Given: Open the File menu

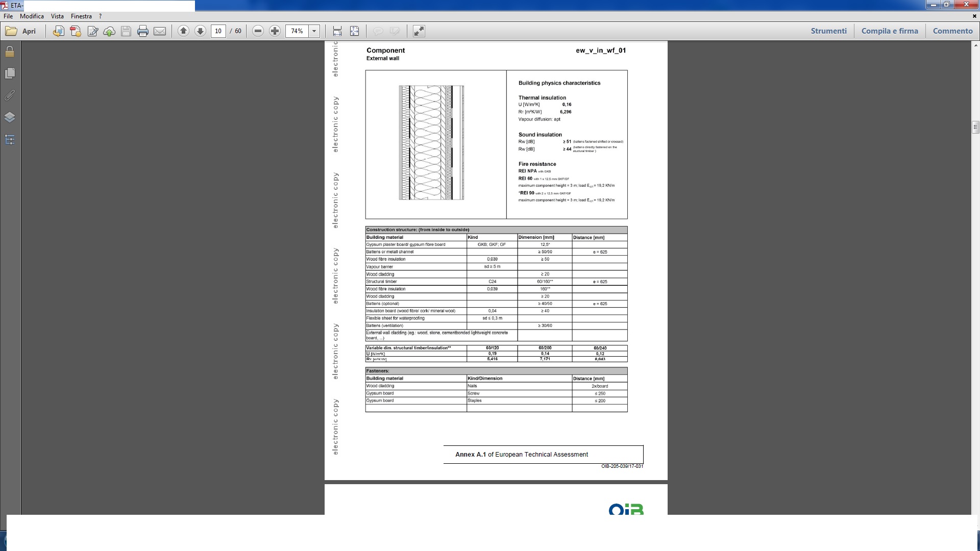Looking at the screenshot, I should pos(8,16).
